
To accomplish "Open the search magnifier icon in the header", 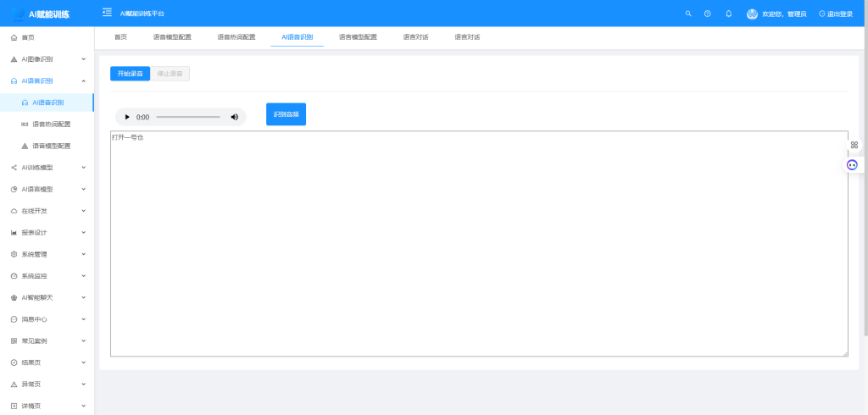I will pyautogui.click(x=688, y=14).
